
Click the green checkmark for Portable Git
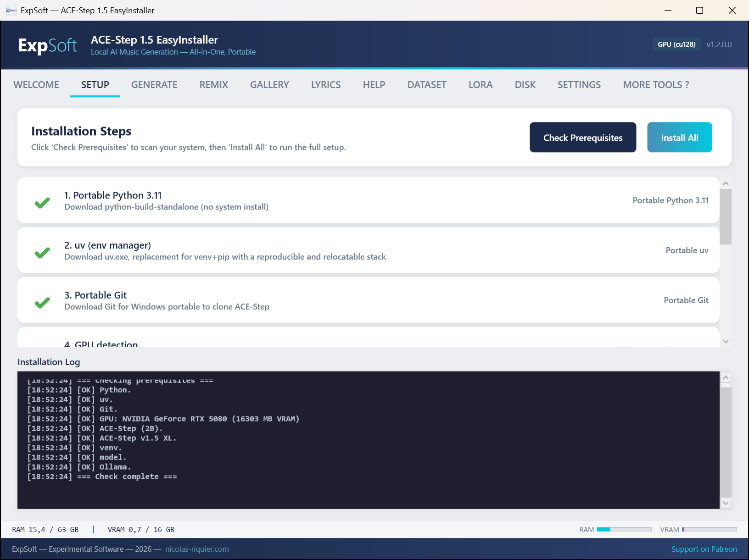point(42,303)
